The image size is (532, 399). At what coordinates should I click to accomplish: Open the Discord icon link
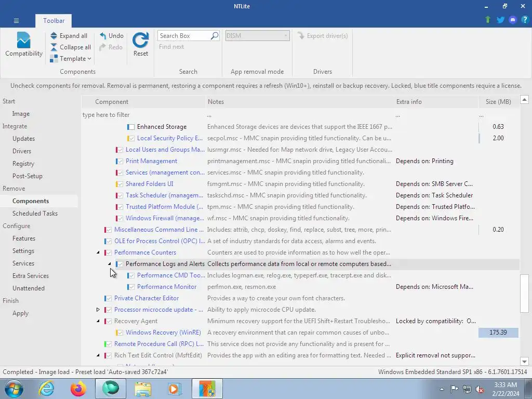pyautogui.click(x=513, y=20)
